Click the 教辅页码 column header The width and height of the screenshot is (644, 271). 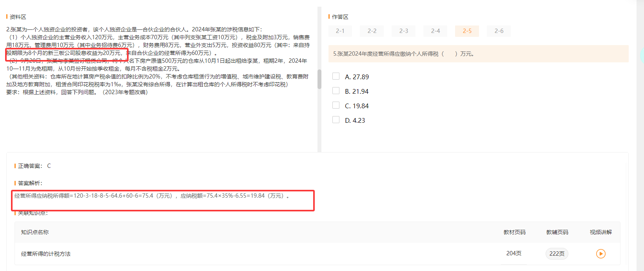tap(557, 232)
